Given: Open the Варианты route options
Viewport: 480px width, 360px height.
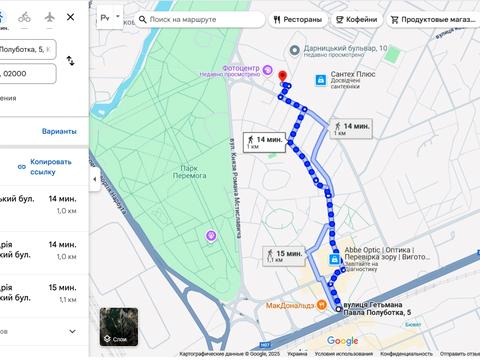Looking at the screenshot, I should tap(59, 131).
